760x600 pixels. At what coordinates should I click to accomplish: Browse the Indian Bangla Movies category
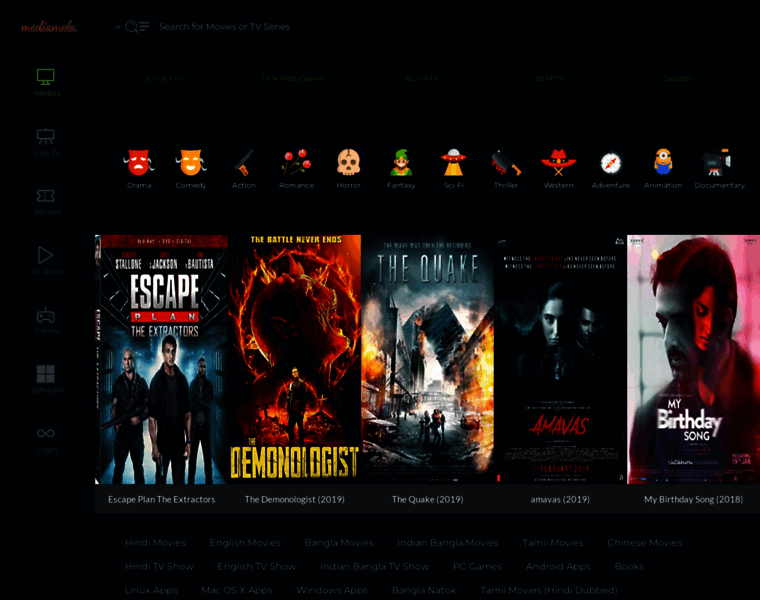click(x=448, y=543)
